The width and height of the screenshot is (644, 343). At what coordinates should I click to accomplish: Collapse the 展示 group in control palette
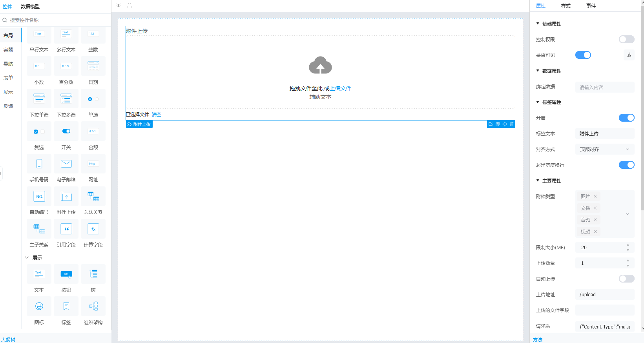[x=27, y=257]
